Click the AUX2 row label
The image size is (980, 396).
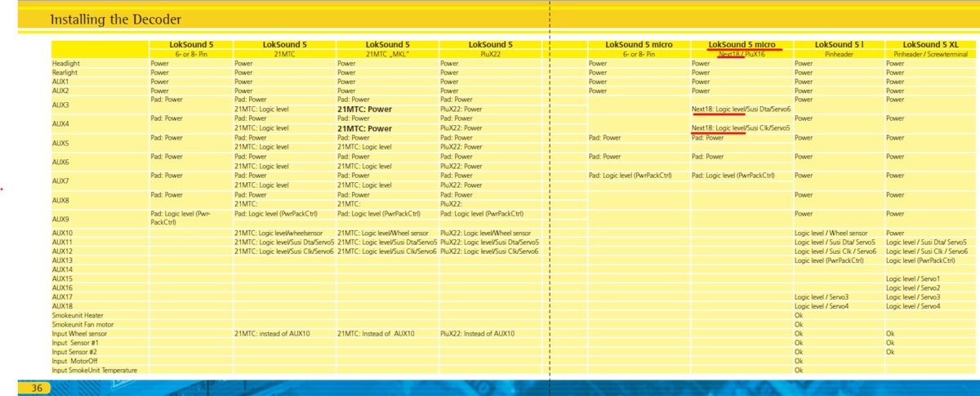pos(61,91)
